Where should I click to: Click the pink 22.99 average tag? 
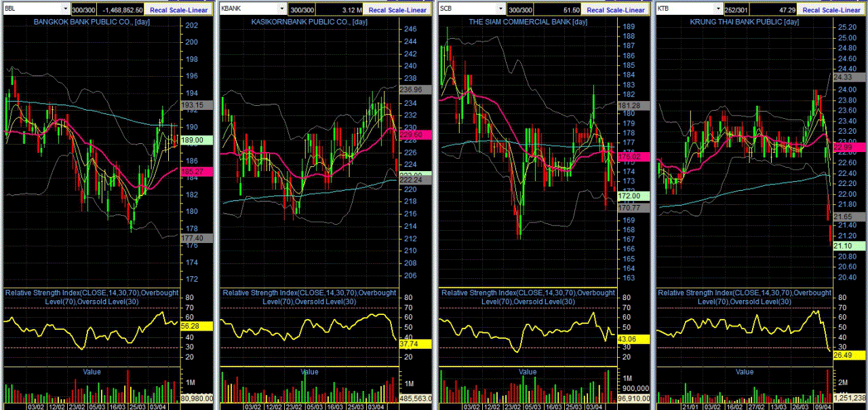click(x=848, y=147)
